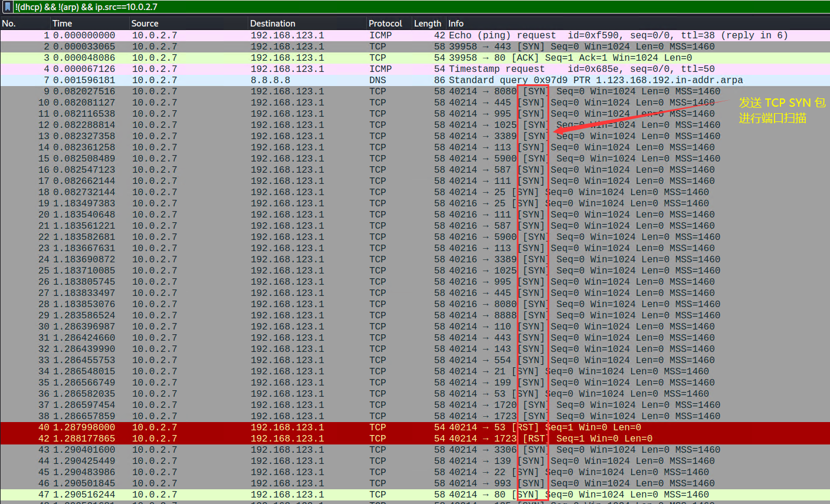Select packet 31 at time 1.286424660
This screenshot has width=830, height=504.
pyautogui.click(x=415, y=338)
